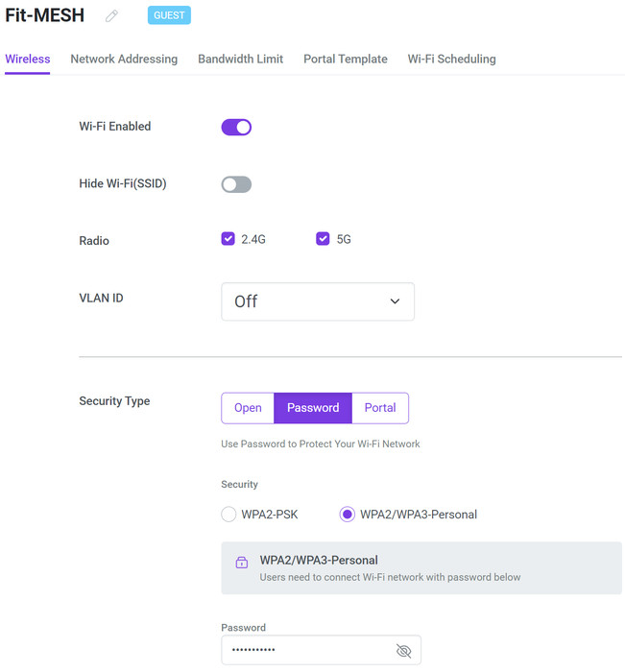Uncheck the 5G radio checkbox
Viewport: 625px width, 672px height.
pos(324,239)
